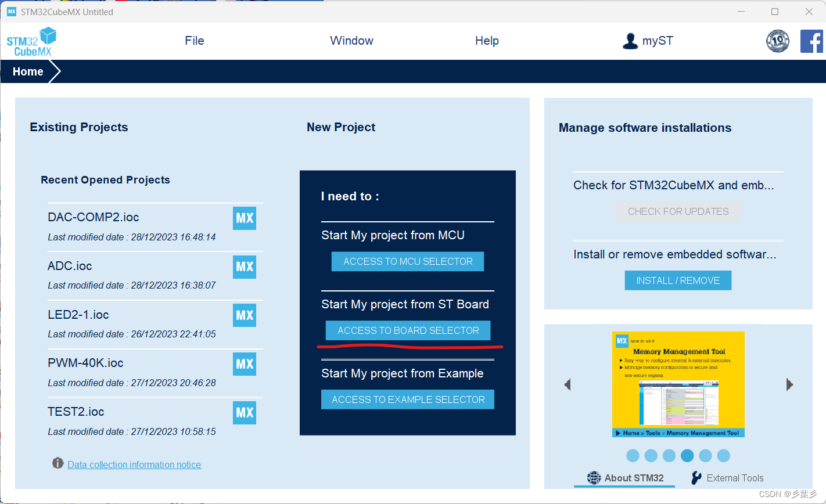Show next slide with right carousel arrow

tap(789, 384)
